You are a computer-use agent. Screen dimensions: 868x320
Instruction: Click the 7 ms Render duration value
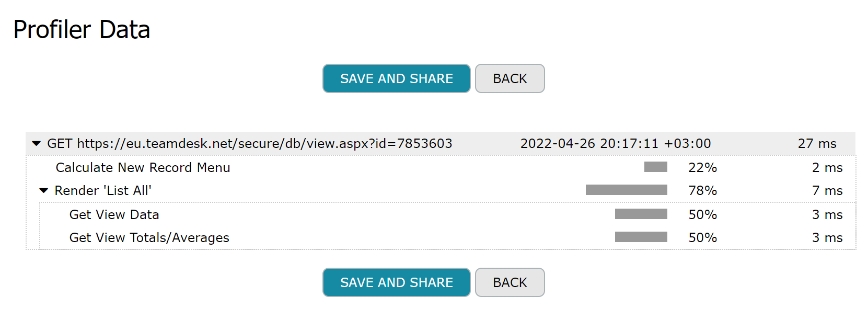(x=827, y=191)
